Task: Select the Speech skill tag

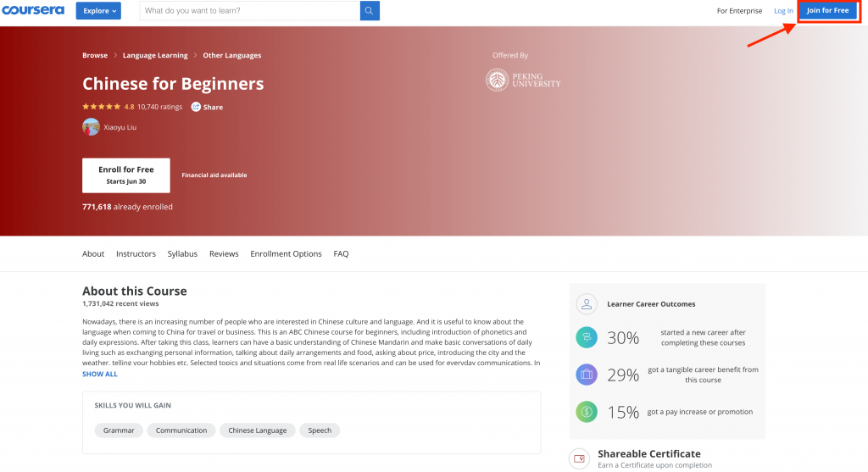Action: [x=320, y=430]
